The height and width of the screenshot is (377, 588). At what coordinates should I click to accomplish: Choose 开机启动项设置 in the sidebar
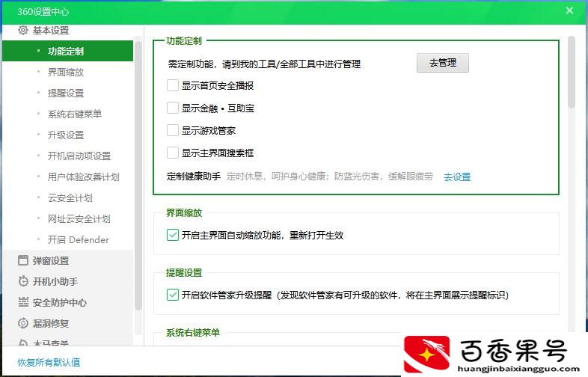click(79, 156)
